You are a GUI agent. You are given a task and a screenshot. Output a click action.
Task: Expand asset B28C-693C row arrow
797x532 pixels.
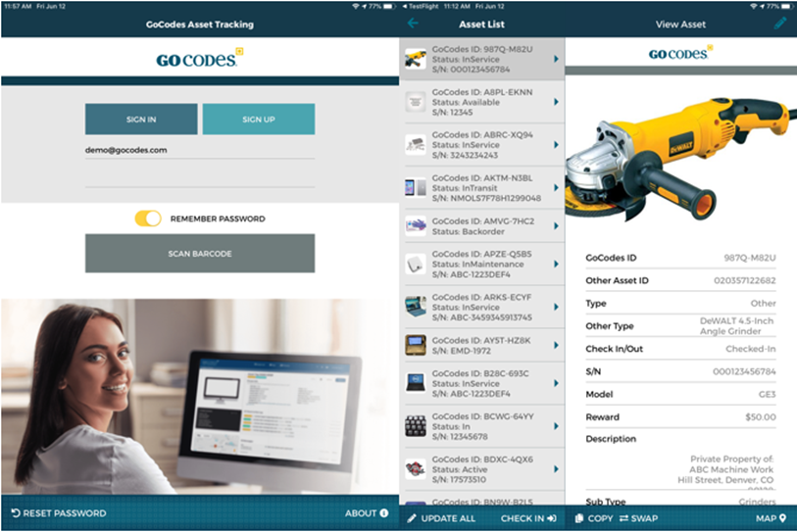click(x=556, y=383)
